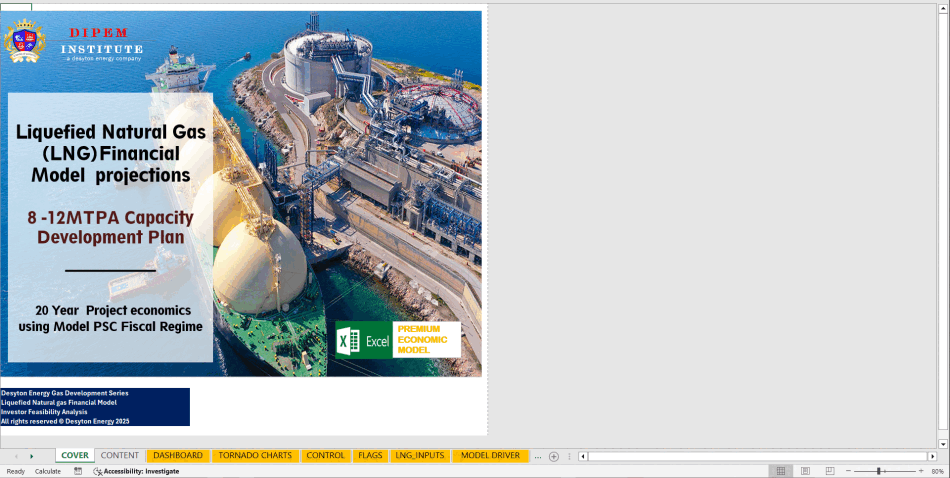Select the MODEL DRIVER sheet tab
The width and height of the screenshot is (950, 478).
490,456
